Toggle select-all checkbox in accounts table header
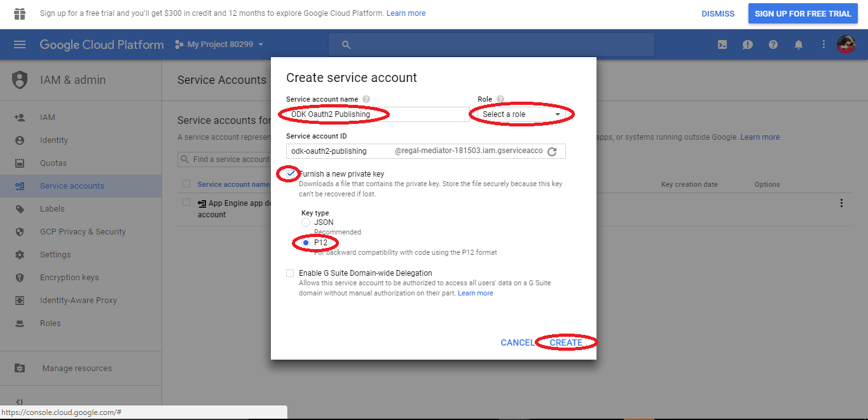This screenshot has width=868, height=420. click(x=186, y=184)
